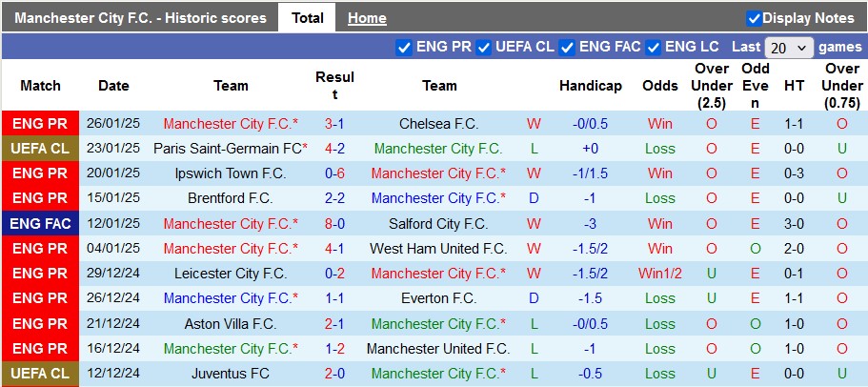
Task: Uncheck the UEFA CL filter checkbox
Action: pos(484,47)
